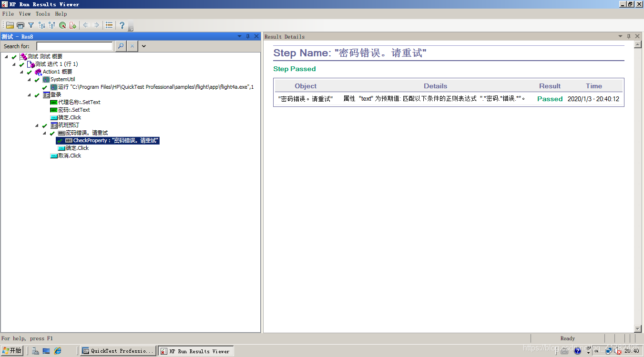The width and height of the screenshot is (644, 357).
Task: Collapse the 测试 迭代 1 (行 1) node
Action: tap(14, 64)
